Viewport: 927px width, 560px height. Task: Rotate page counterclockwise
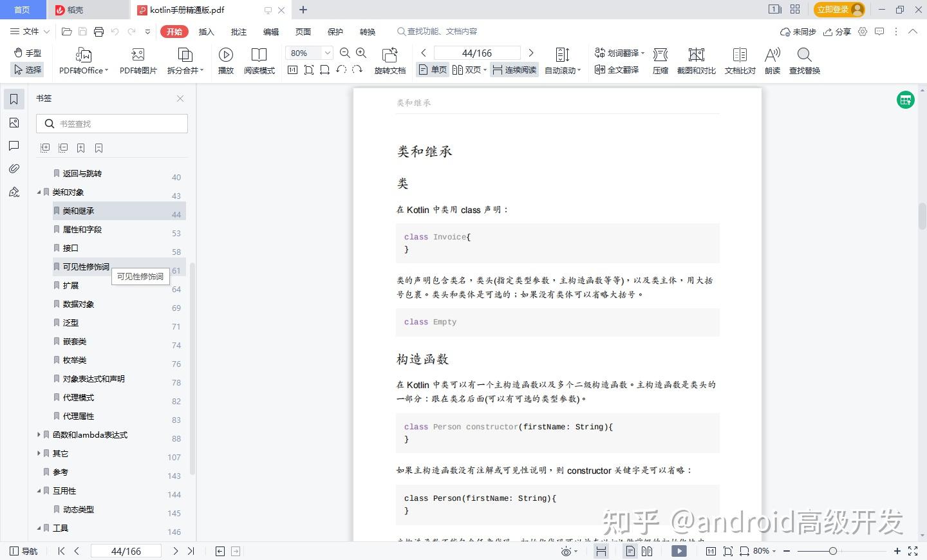[341, 70]
